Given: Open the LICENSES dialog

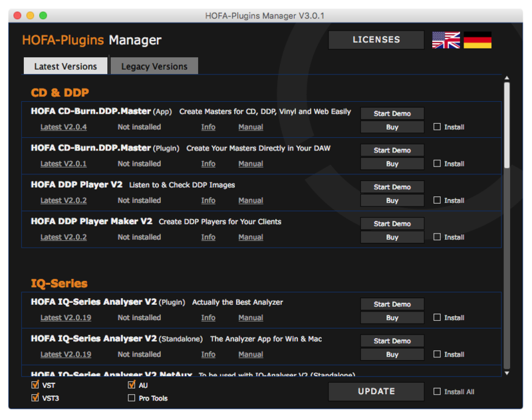Looking at the screenshot, I should tap(376, 40).
